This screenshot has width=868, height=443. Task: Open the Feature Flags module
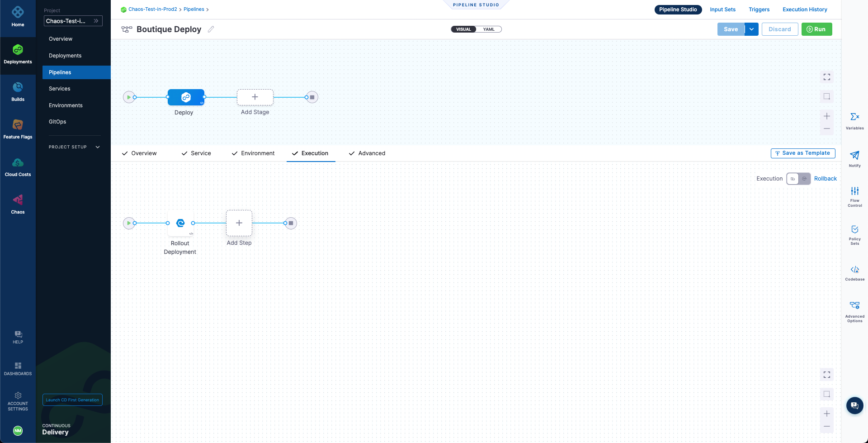coord(18,129)
